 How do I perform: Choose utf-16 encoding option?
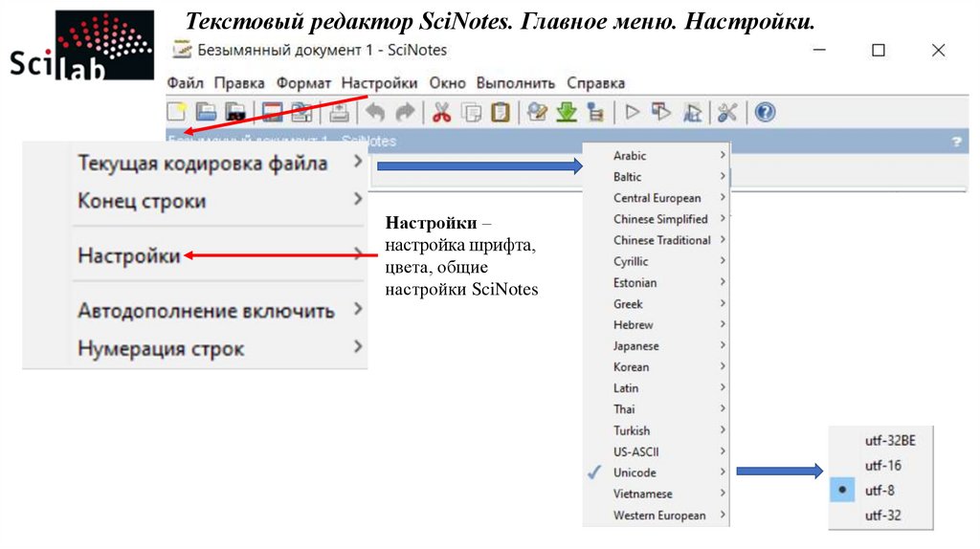click(x=882, y=466)
